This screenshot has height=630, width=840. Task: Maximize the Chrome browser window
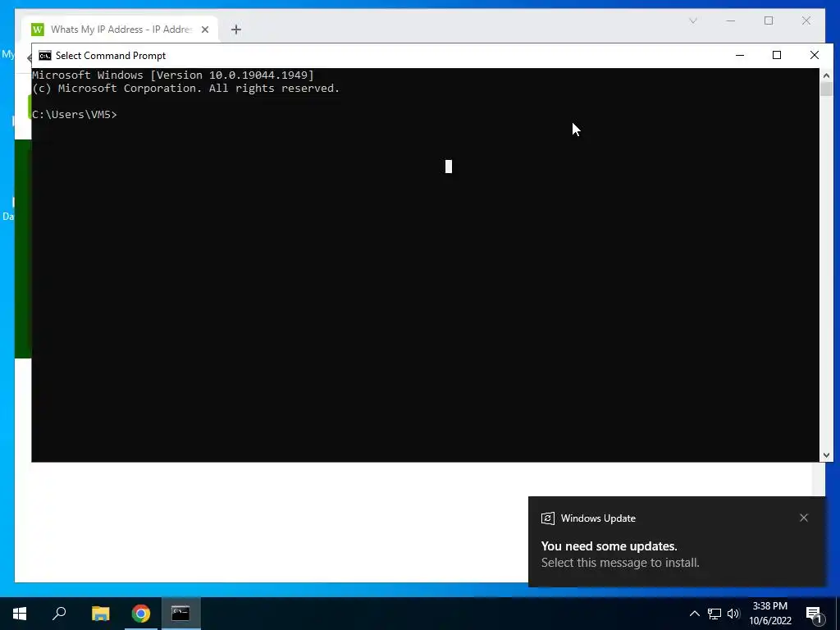coord(769,21)
